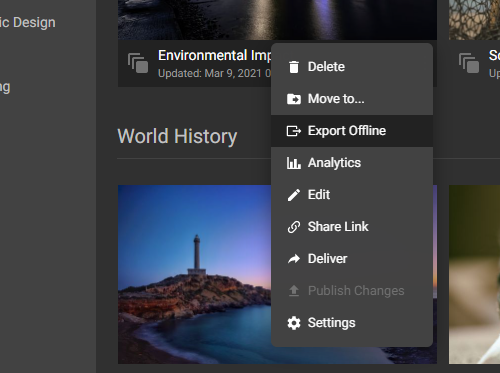The width and height of the screenshot is (500, 373).
Task: Click the thumbnail right of the lighthouse card
Action: [474, 274]
